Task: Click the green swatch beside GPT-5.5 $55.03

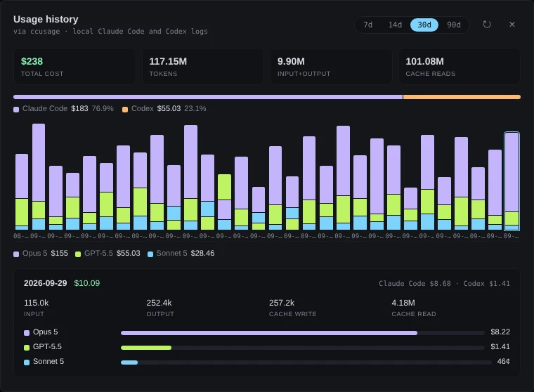Action: (78, 254)
